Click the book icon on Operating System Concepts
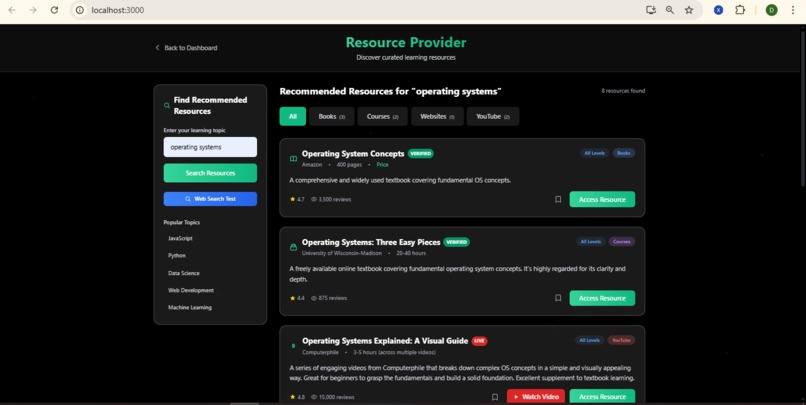Screen dimensions: 806x405 [294, 159]
